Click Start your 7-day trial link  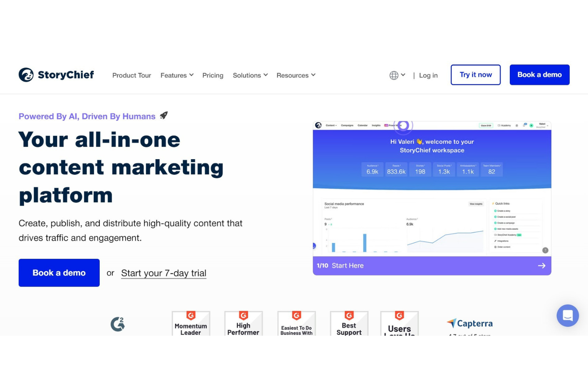click(164, 273)
